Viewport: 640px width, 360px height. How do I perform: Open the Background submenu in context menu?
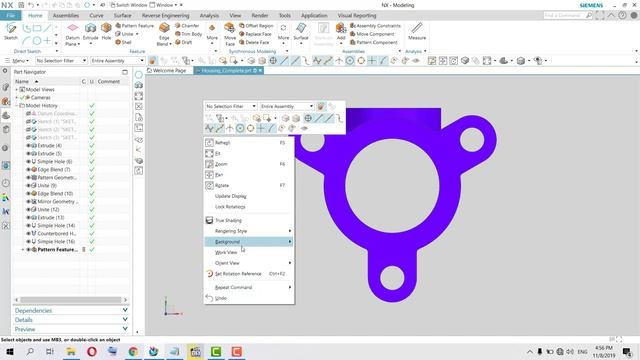(x=249, y=242)
